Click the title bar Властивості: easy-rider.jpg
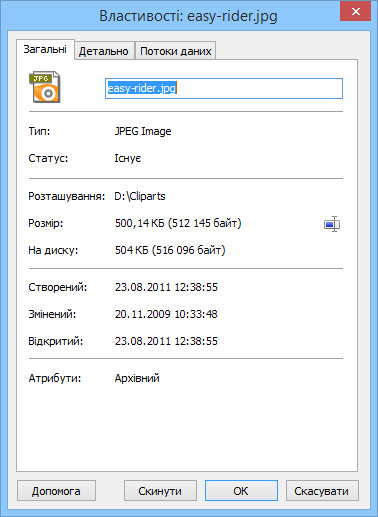The image size is (378, 517). (x=188, y=16)
